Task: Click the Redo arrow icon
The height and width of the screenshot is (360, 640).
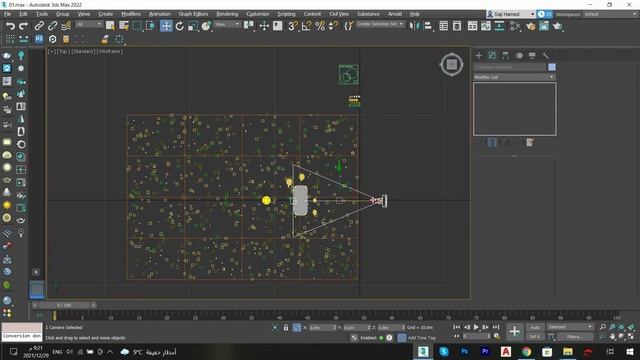Action: tap(24, 27)
